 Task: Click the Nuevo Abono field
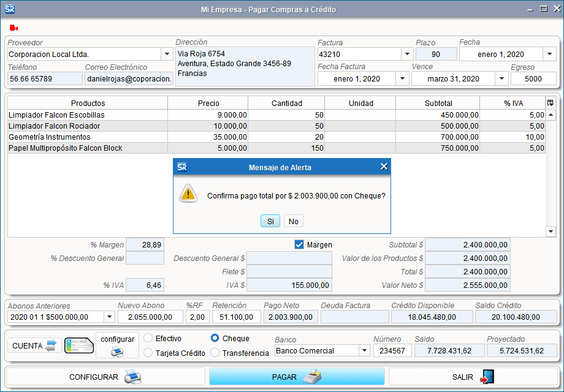point(150,317)
